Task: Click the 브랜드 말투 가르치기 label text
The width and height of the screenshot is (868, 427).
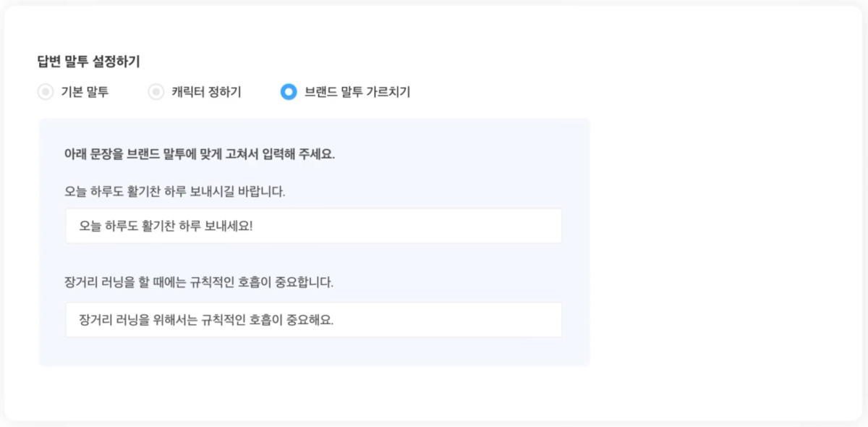Action: [357, 92]
